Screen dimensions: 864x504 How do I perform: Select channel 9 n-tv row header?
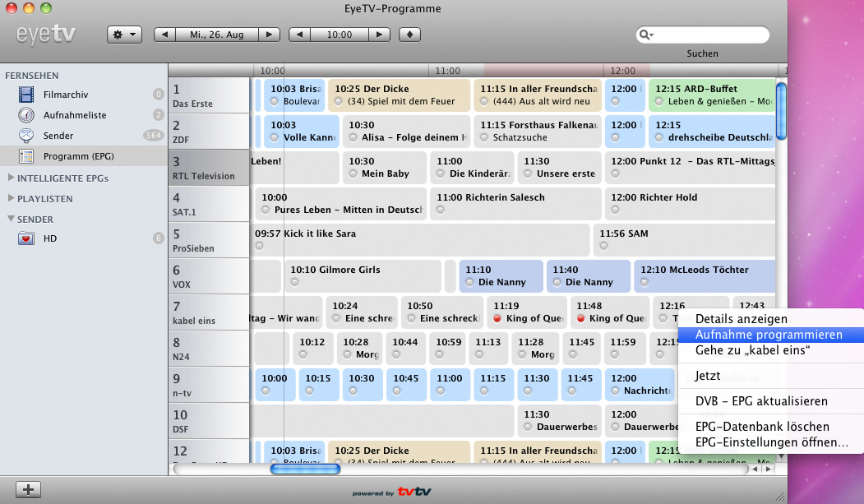pos(209,385)
